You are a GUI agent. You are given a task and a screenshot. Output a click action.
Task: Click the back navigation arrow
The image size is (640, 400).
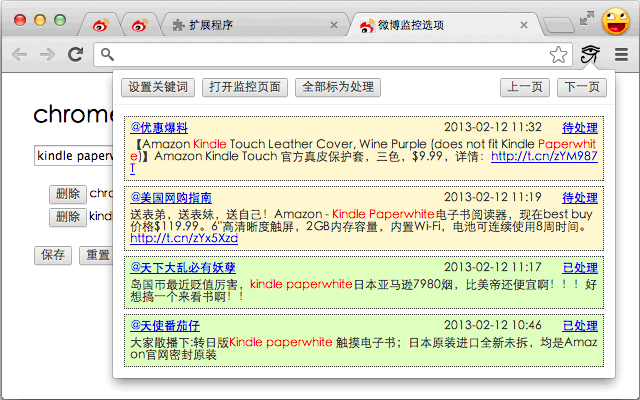point(19,54)
